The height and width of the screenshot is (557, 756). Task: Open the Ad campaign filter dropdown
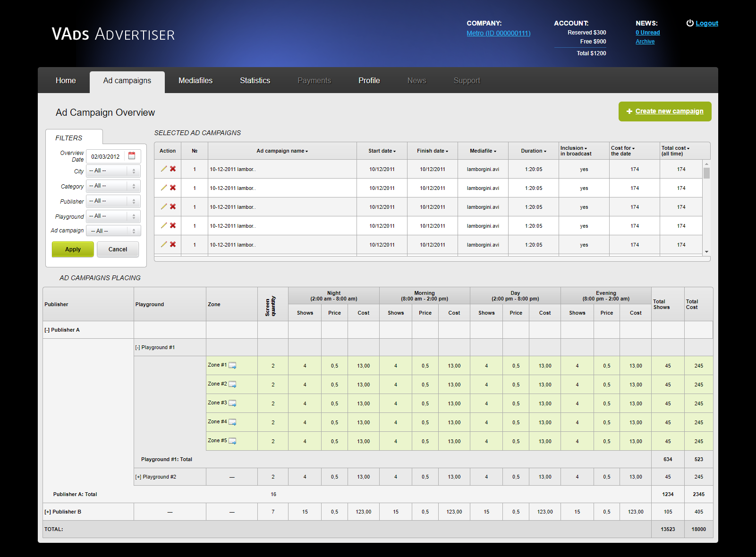(113, 231)
